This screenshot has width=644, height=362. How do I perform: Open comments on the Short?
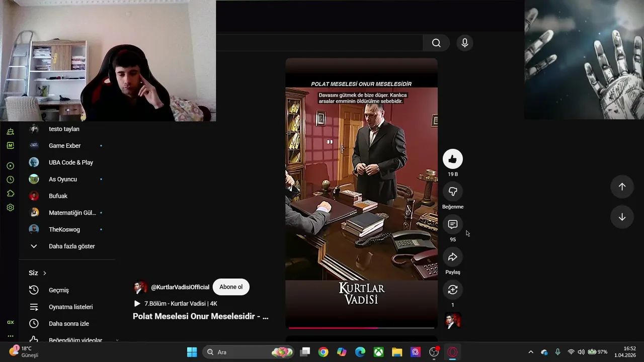point(452,224)
